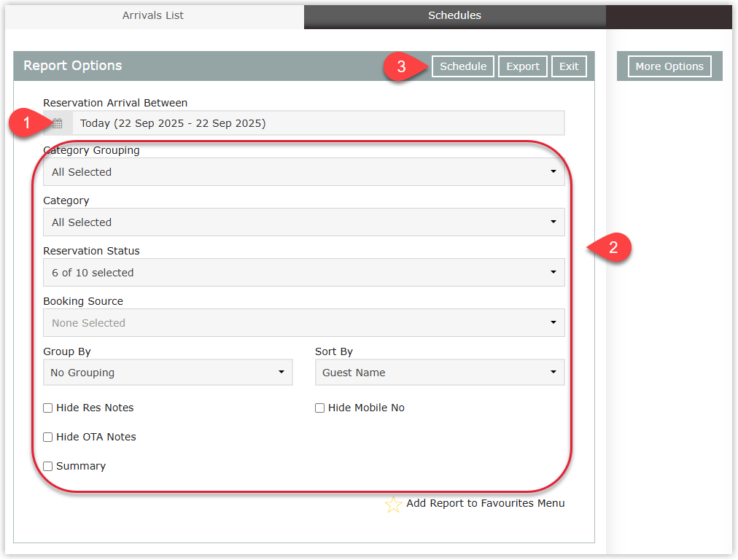Image resolution: width=738 pixels, height=560 pixels.
Task: Check the Summary checkbox
Action: [47, 467]
